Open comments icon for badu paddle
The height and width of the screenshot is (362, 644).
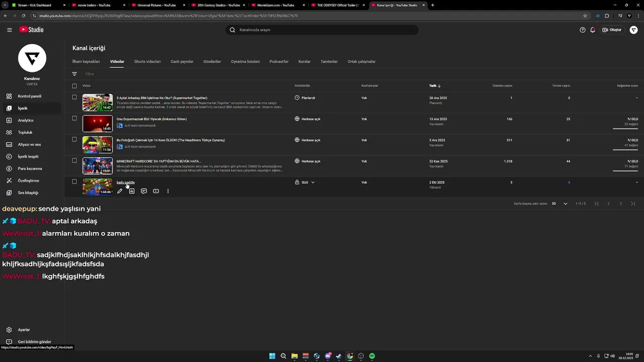tap(144, 191)
